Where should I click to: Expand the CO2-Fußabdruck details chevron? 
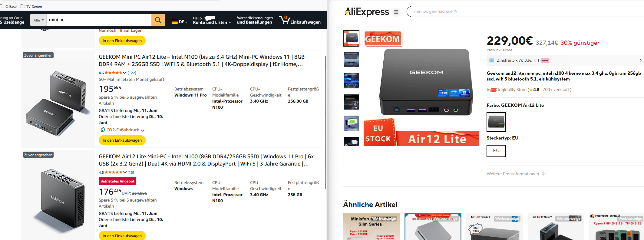(x=143, y=130)
